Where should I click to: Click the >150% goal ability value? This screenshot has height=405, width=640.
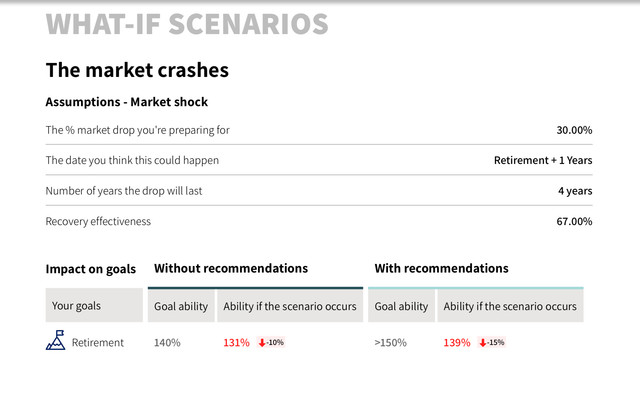click(391, 343)
